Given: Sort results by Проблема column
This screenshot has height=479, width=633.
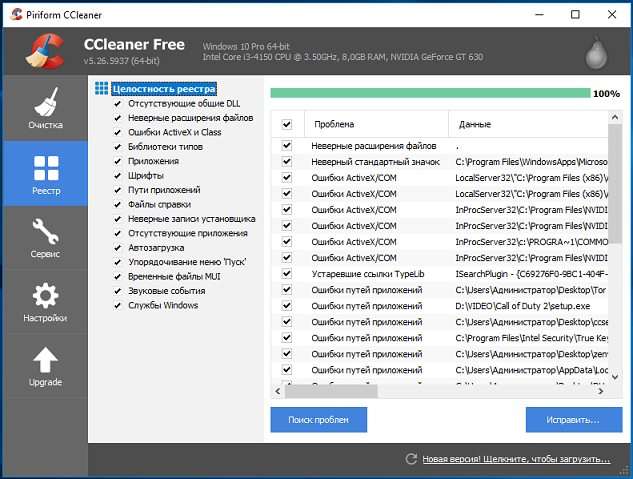Looking at the screenshot, I should [x=376, y=124].
